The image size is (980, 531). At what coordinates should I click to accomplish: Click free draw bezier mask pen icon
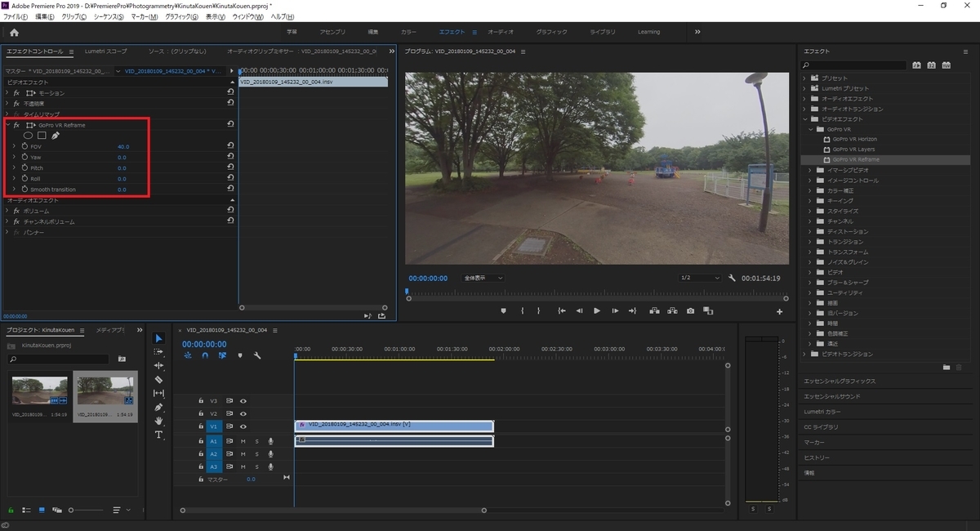55,136
